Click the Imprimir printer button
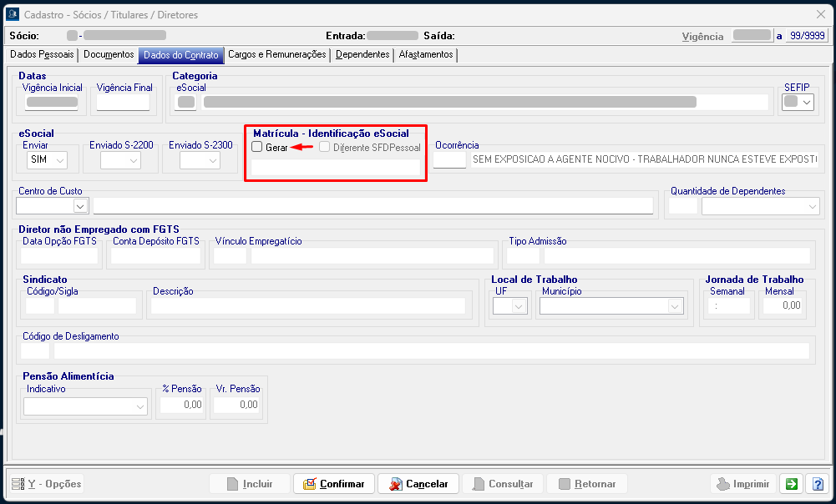Image resolution: width=836 pixels, height=504 pixels. pyautogui.click(x=742, y=484)
